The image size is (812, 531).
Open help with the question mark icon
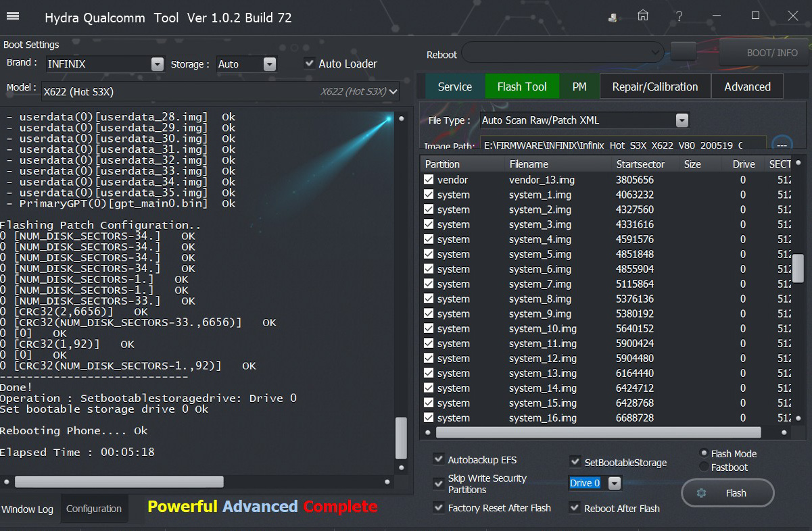(679, 16)
